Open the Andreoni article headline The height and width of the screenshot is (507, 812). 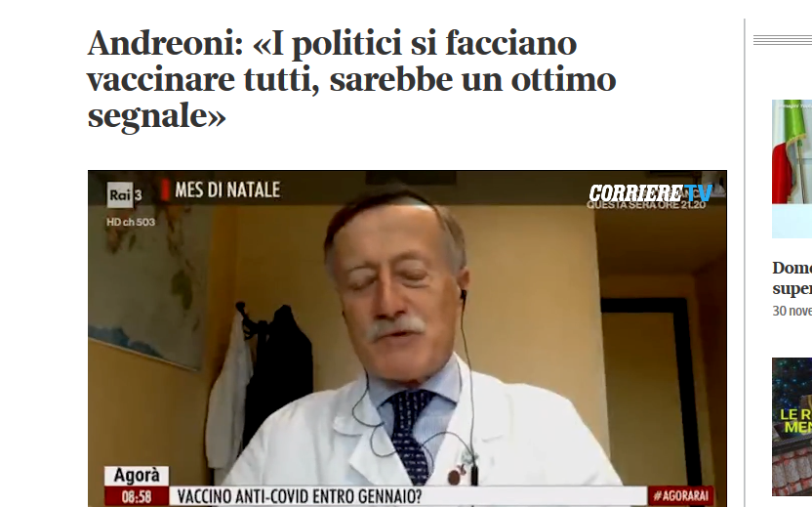(x=351, y=79)
